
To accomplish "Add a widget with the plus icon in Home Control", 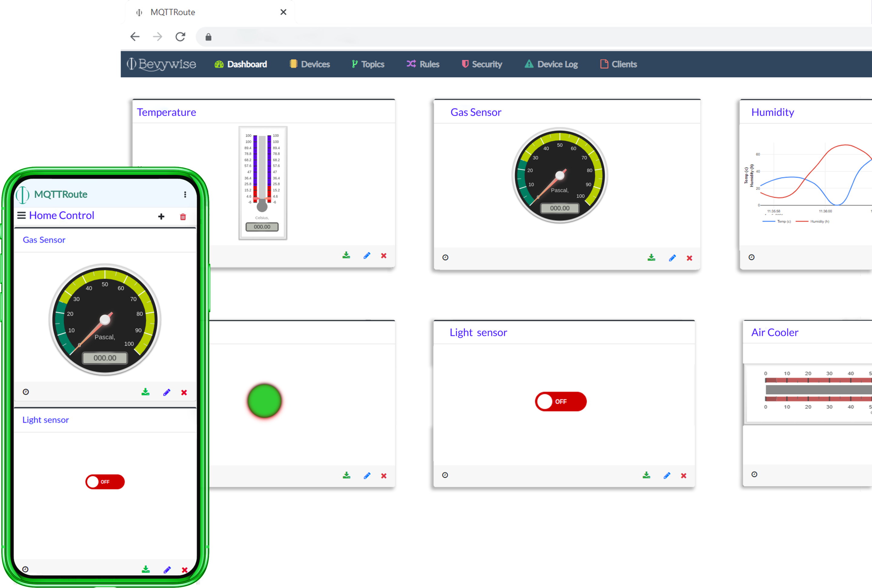I will click(x=161, y=216).
